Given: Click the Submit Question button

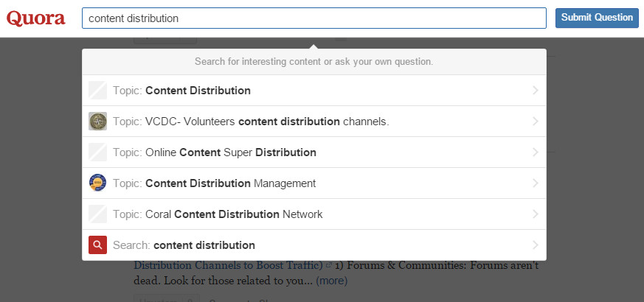Looking at the screenshot, I should 597,18.
